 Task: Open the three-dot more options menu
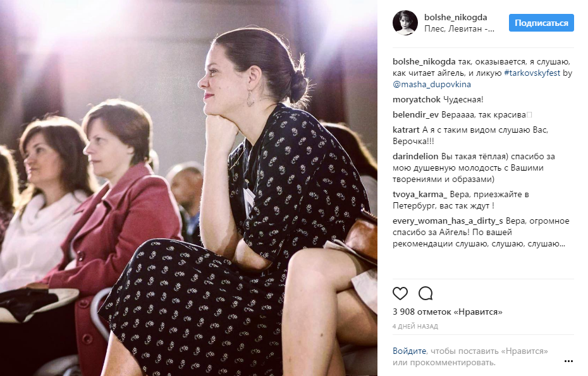coord(568,361)
